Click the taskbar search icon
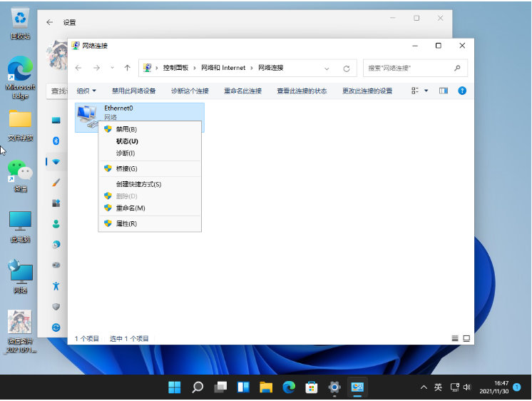Image resolution: width=532 pixels, height=401 pixels. [198, 387]
